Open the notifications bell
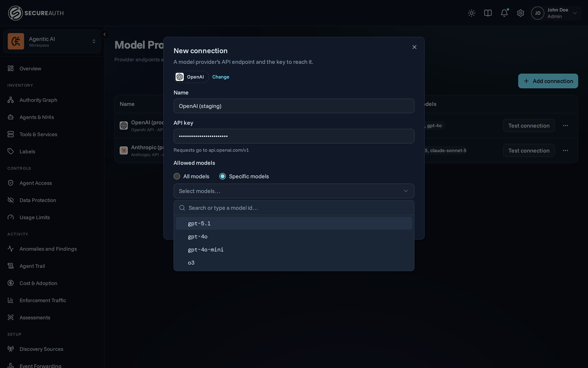 (504, 13)
